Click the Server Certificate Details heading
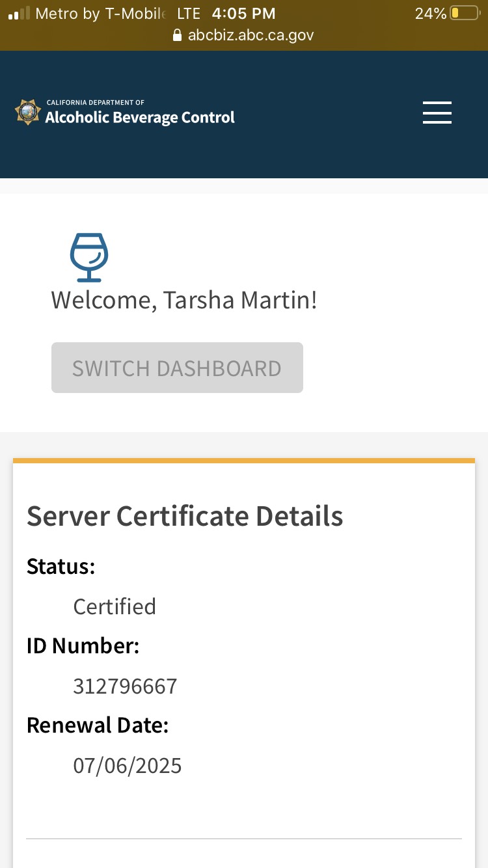 click(x=185, y=516)
